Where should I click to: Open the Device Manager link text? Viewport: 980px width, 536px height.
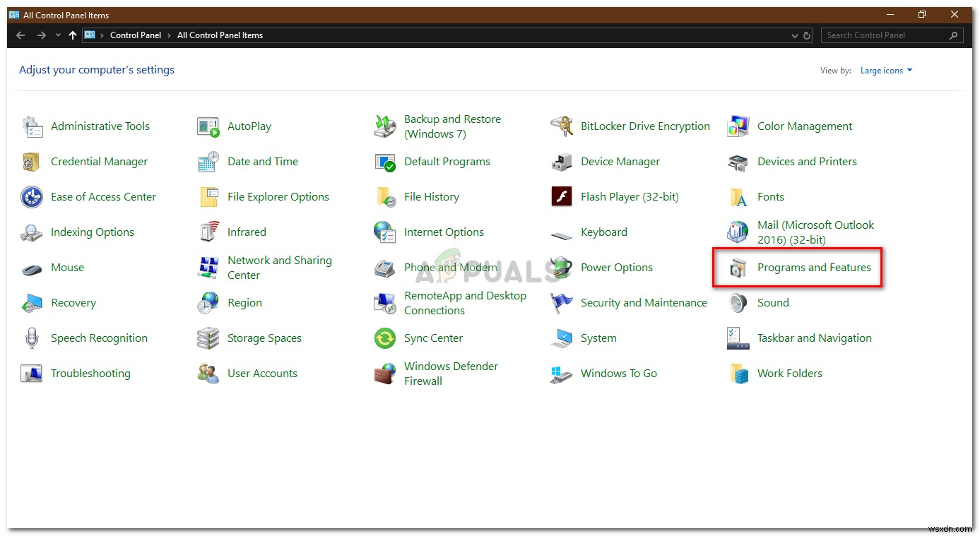tap(620, 162)
